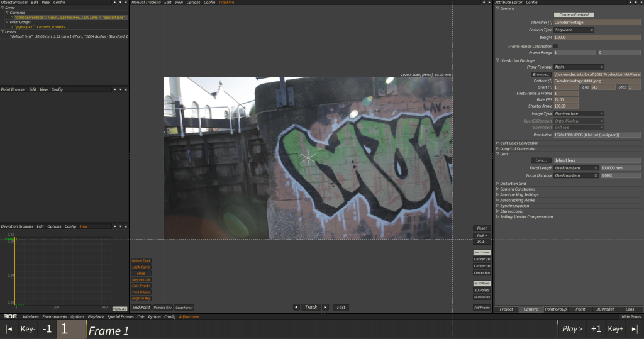The image size is (644, 339).
Task: Select the No 3D Points display option
Action: click(482, 284)
